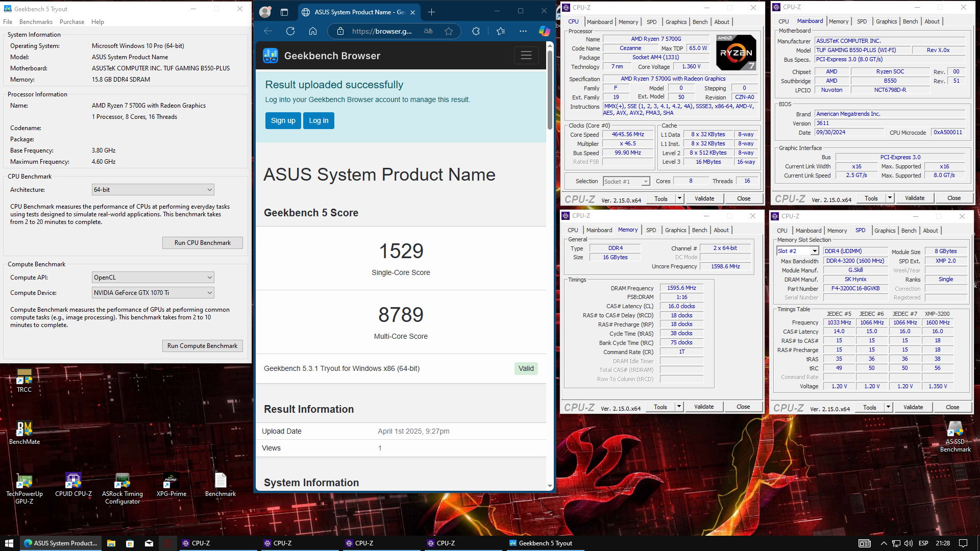The height and width of the screenshot is (551, 980).
Task: Open Geekbench Benchmarks menu
Action: click(36, 22)
